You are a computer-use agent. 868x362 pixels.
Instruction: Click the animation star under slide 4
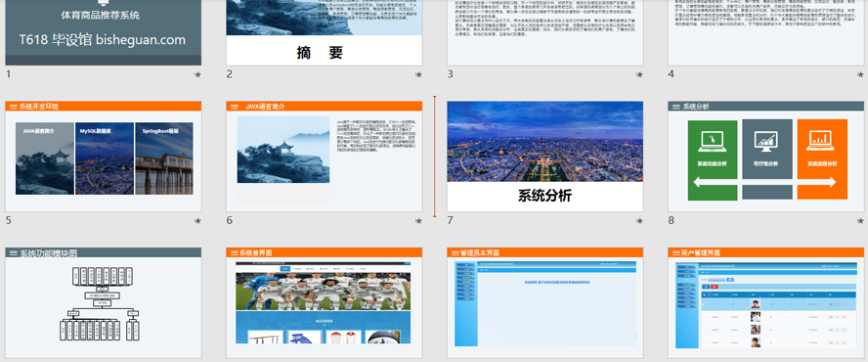(860, 74)
